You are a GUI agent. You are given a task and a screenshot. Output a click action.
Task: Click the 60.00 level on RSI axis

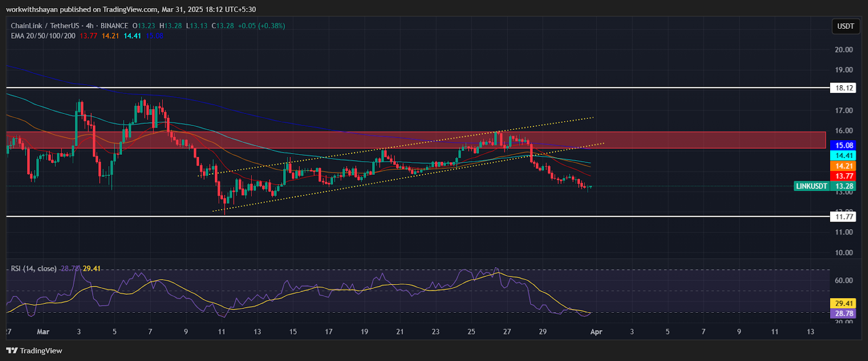point(844,281)
